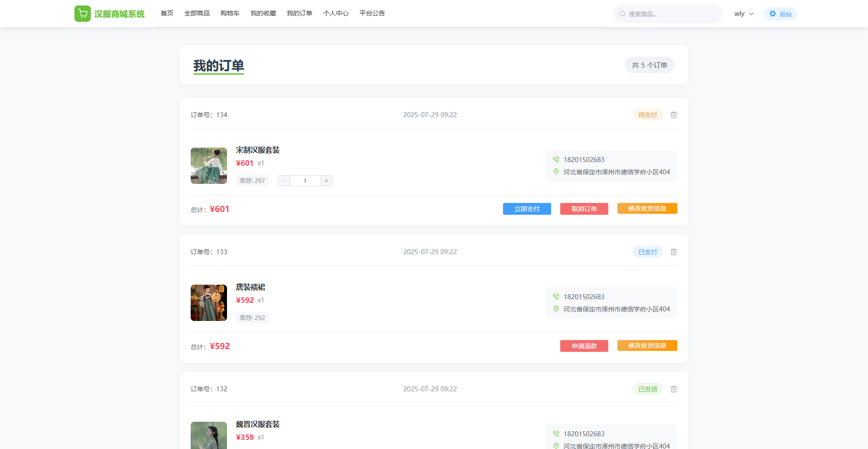Open 我的订单 navigation menu item
868x449 pixels.
pyautogui.click(x=299, y=13)
